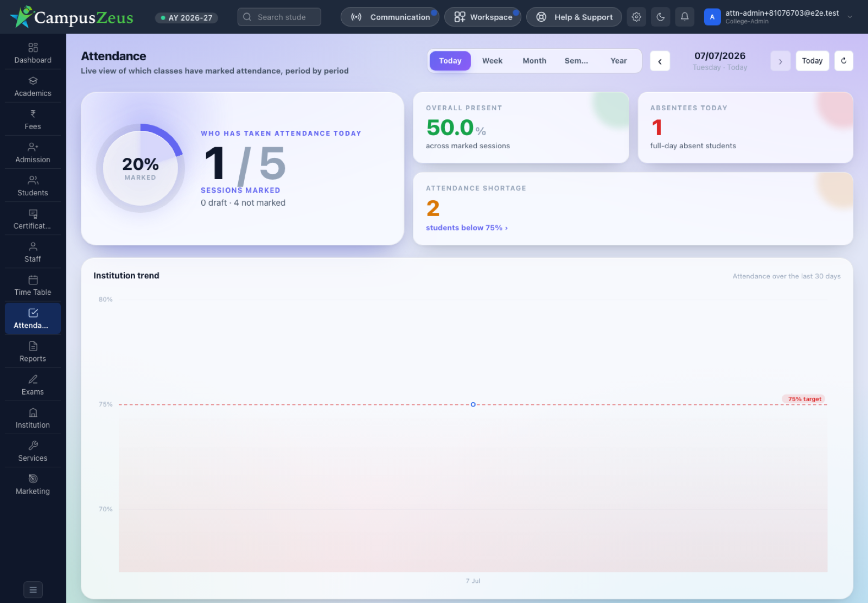868x603 pixels.
Task: Click the 1/5 sessions marked count
Action: pyautogui.click(x=245, y=164)
